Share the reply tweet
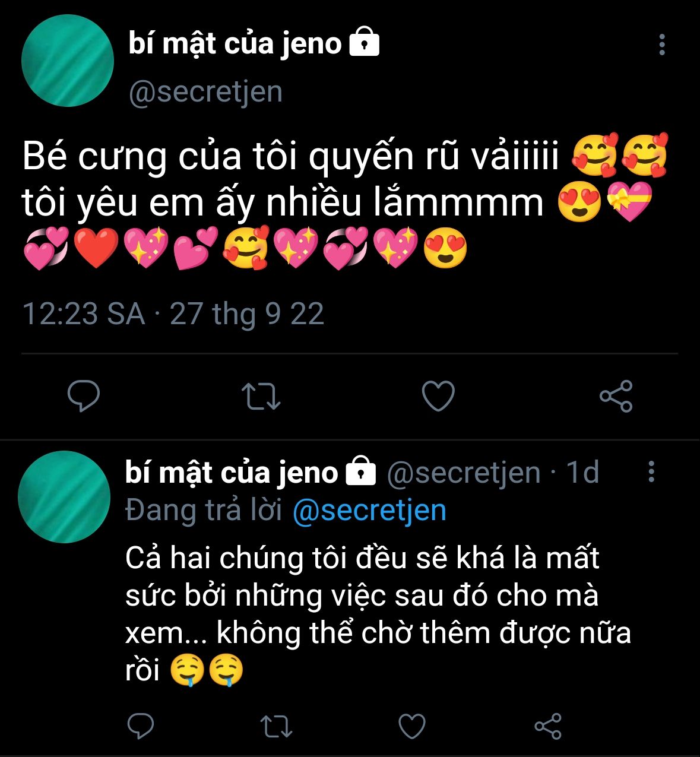Screen dimensions: 700x757 547,726
